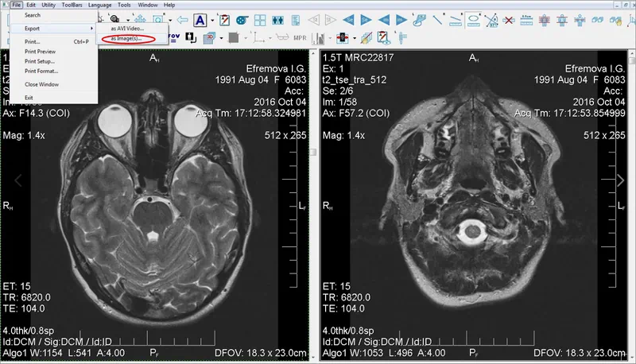Click the two-person compare studies icon
This screenshot has height=364, width=636.
(x=277, y=20)
